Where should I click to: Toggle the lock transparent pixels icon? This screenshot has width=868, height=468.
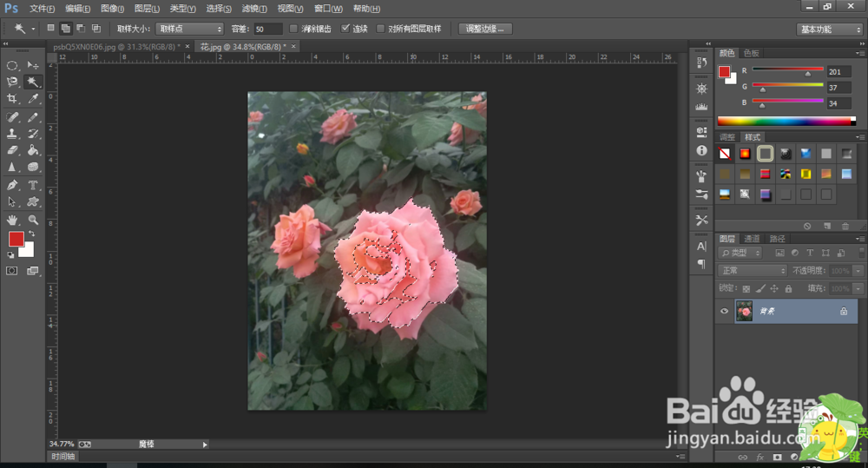pyautogui.click(x=746, y=288)
